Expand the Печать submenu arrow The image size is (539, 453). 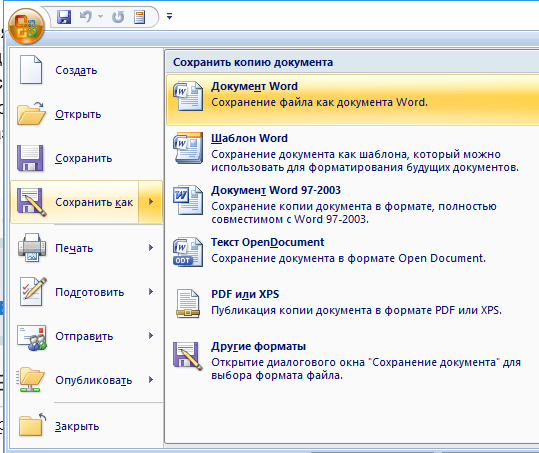151,247
